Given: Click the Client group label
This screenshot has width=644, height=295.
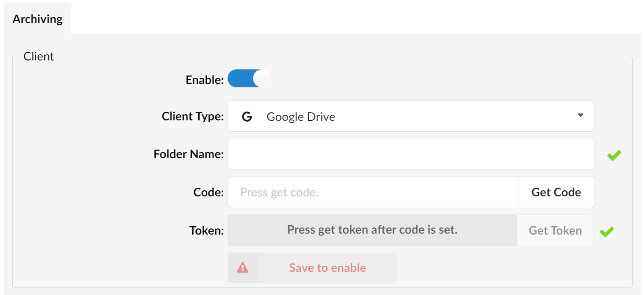Looking at the screenshot, I should coord(39,56).
